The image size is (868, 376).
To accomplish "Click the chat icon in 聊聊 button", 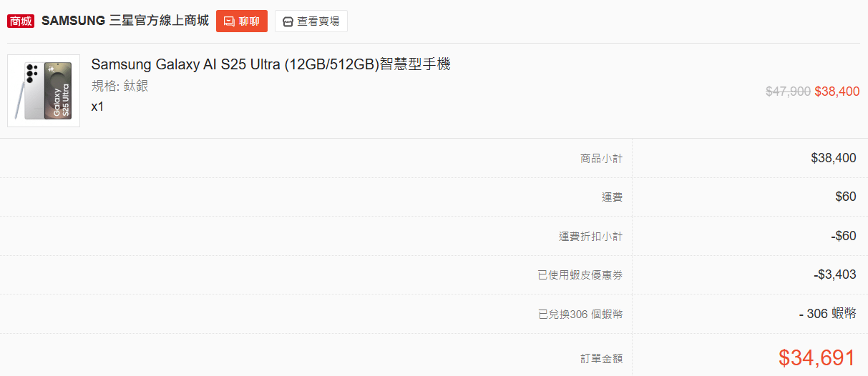I will tap(229, 21).
